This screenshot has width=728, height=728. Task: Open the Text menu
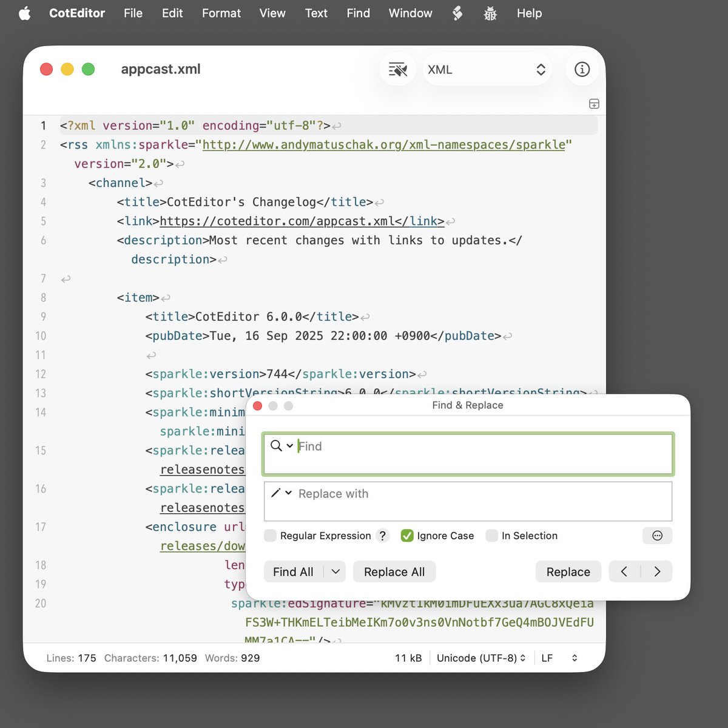[316, 13]
